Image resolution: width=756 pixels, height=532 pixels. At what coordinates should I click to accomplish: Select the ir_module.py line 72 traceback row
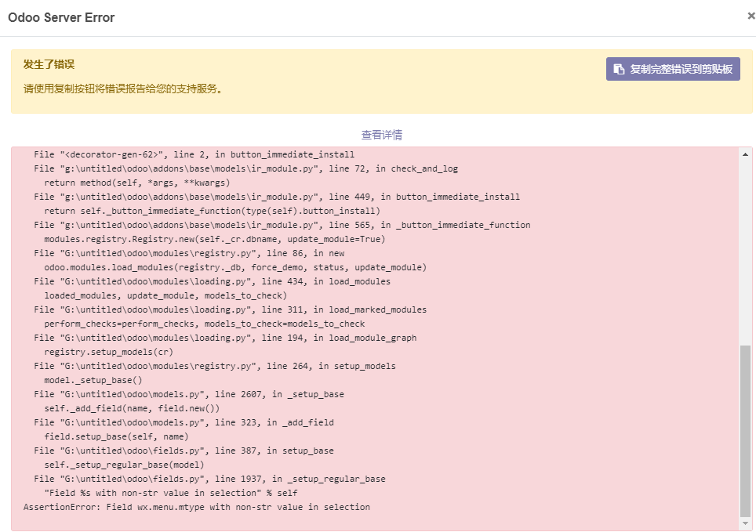point(246,168)
